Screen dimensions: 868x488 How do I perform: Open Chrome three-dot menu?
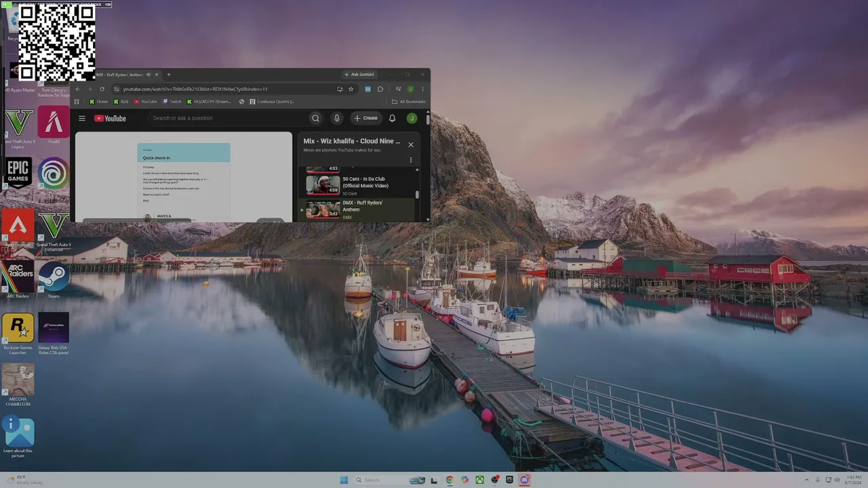pos(422,89)
